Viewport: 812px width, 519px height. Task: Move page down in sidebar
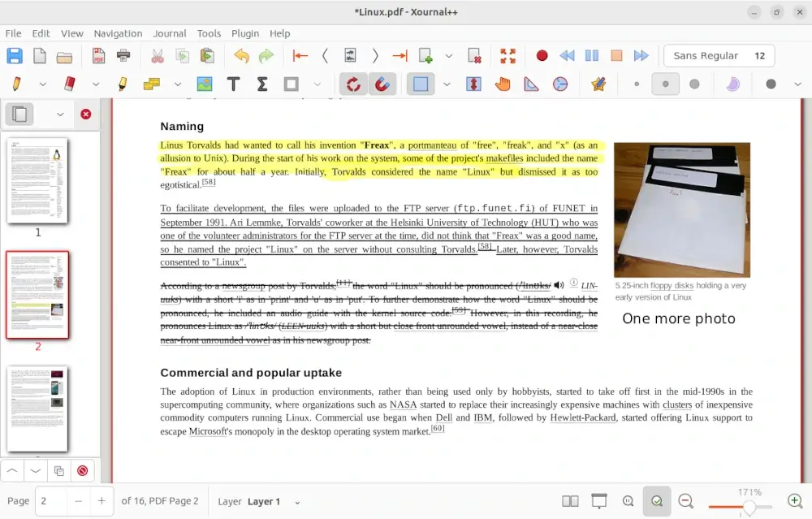pos(35,471)
